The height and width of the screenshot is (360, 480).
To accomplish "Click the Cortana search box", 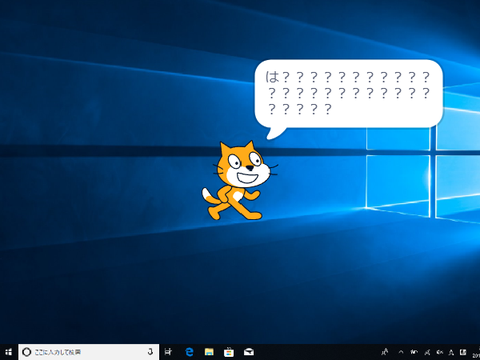I will pos(88,352).
